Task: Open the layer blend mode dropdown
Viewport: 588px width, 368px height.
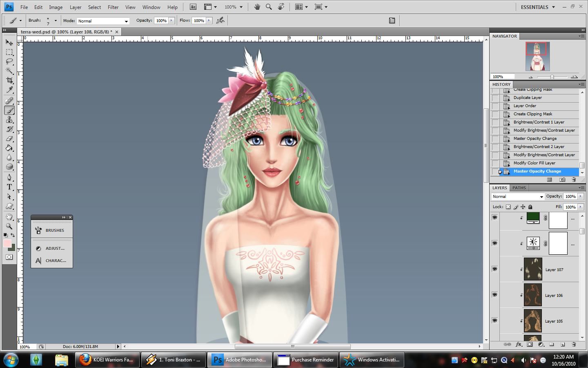Action: click(x=518, y=197)
